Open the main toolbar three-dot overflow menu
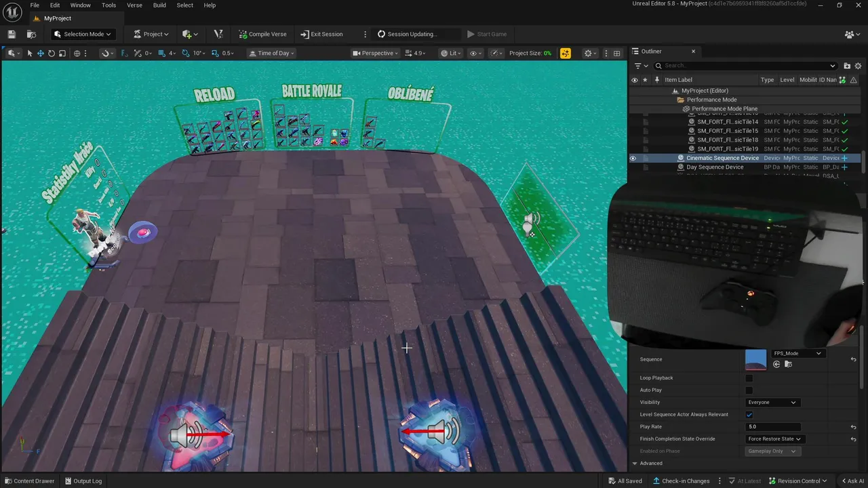 365,34
